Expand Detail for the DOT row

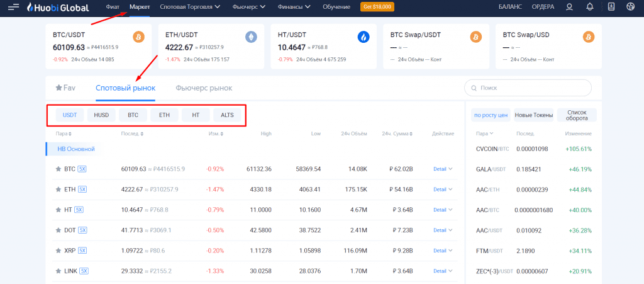pyautogui.click(x=443, y=230)
